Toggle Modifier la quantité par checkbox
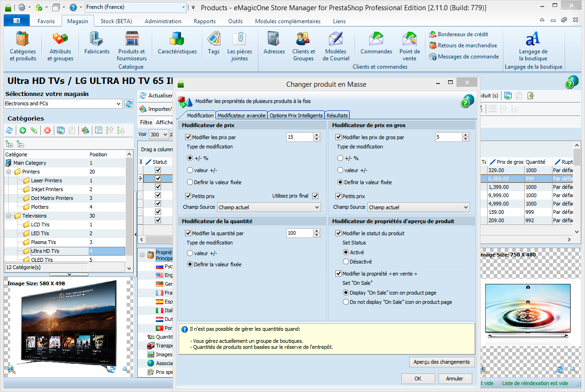 coord(188,233)
